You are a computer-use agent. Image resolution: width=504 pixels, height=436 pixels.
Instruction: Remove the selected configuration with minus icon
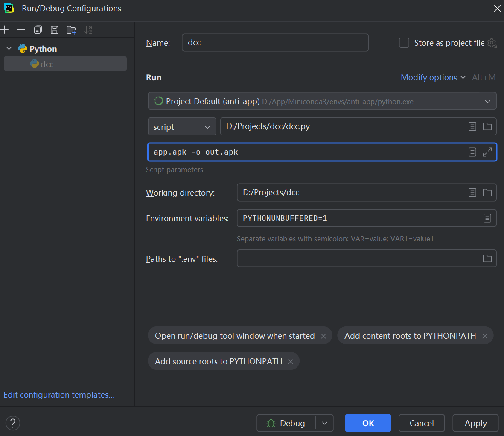[21, 30]
